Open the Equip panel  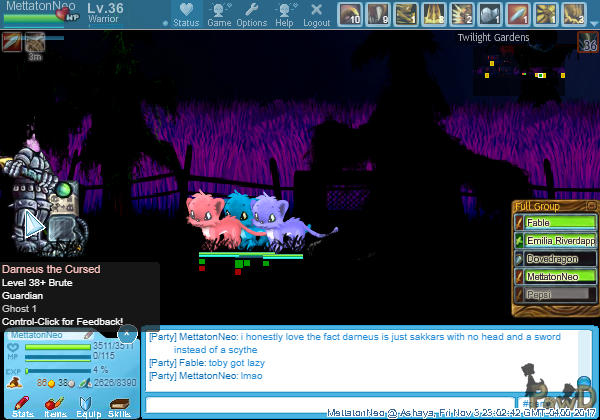(x=87, y=405)
